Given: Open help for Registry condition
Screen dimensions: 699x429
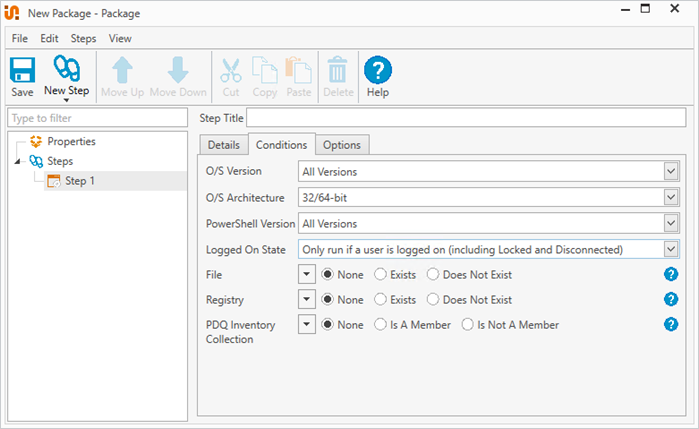Looking at the screenshot, I should tap(671, 299).
